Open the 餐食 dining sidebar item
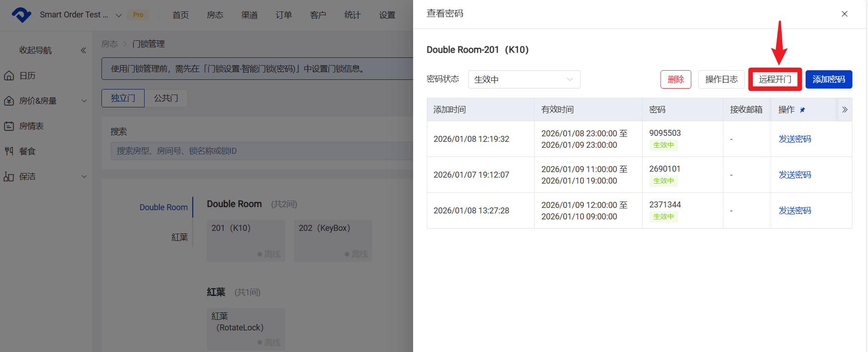868x352 pixels. coord(27,151)
